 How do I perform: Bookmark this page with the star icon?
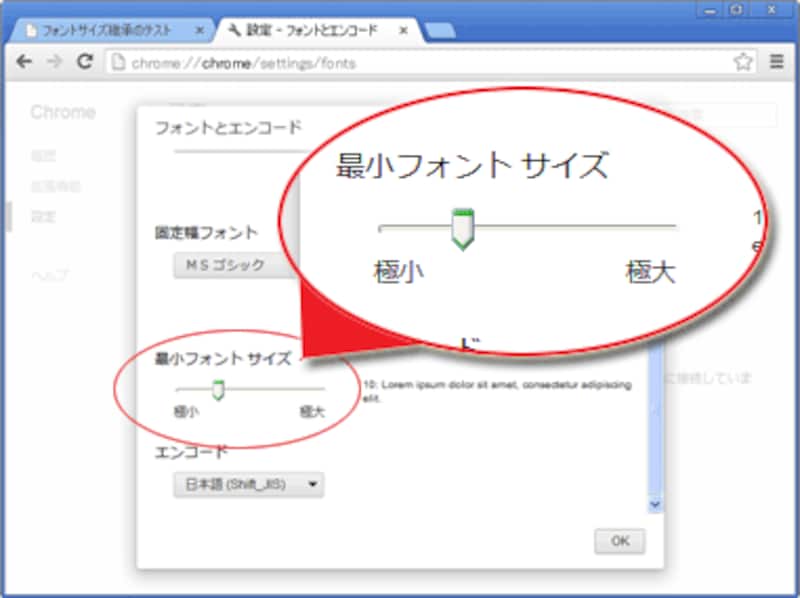743,62
